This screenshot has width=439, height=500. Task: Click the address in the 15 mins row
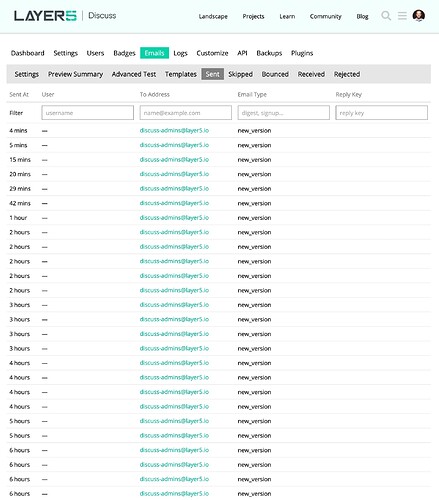(174, 159)
